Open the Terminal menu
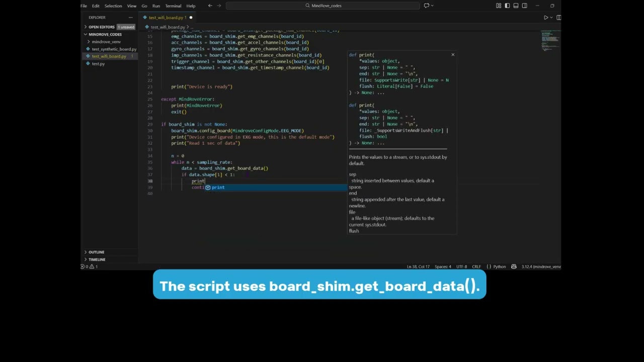This screenshot has width=644, height=362. pyautogui.click(x=173, y=6)
